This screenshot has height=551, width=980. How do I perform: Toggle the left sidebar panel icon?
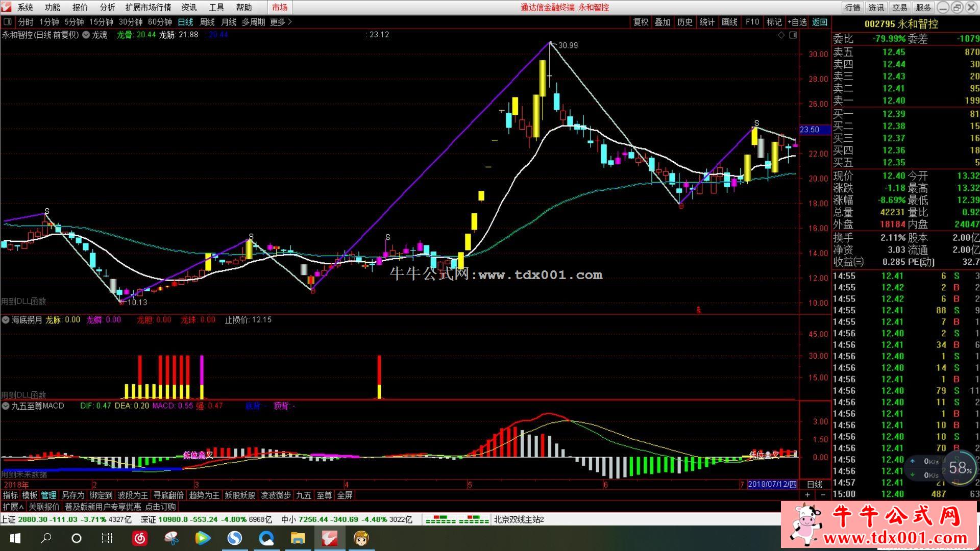pos(7,22)
